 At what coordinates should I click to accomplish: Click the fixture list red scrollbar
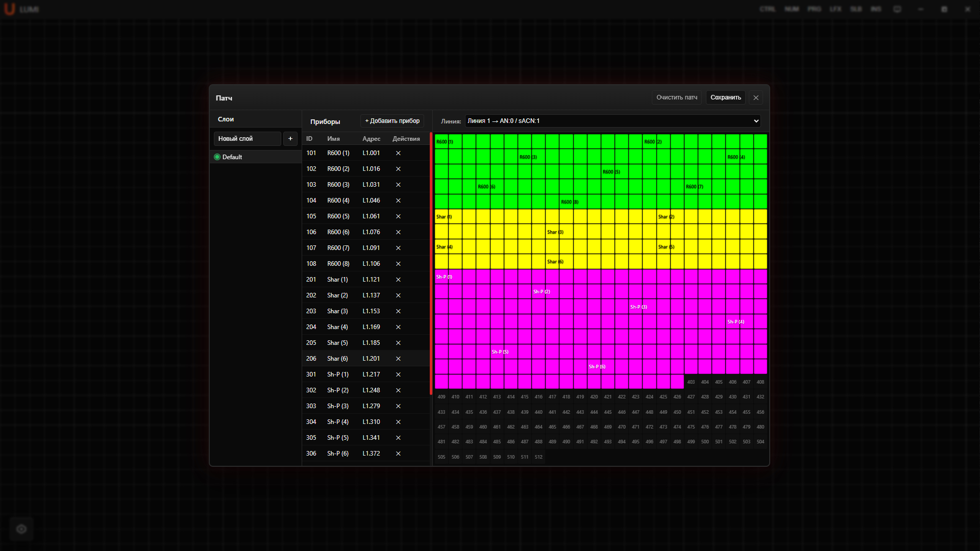coord(431,264)
